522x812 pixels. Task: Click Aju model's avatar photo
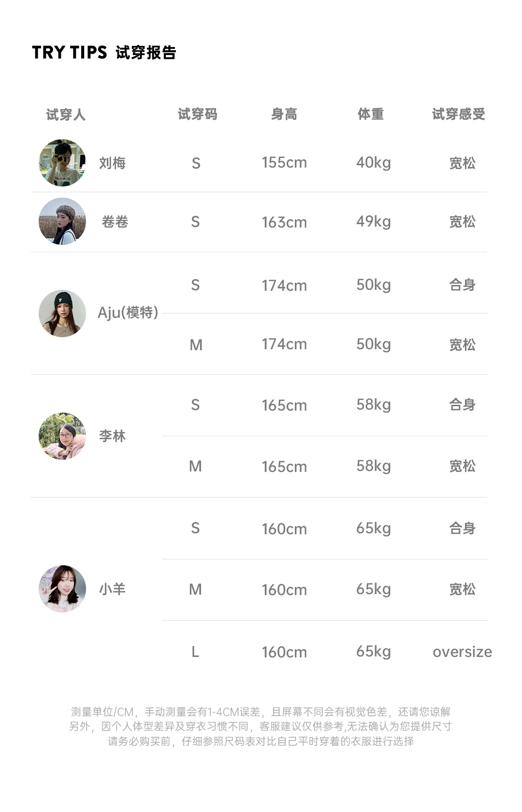pyautogui.click(x=62, y=313)
